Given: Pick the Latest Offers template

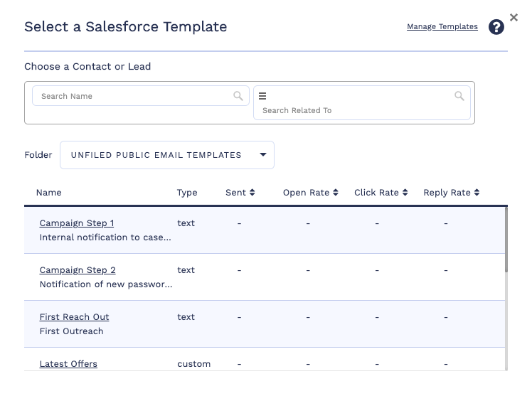Looking at the screenshot, I should [x=68, y=364].
